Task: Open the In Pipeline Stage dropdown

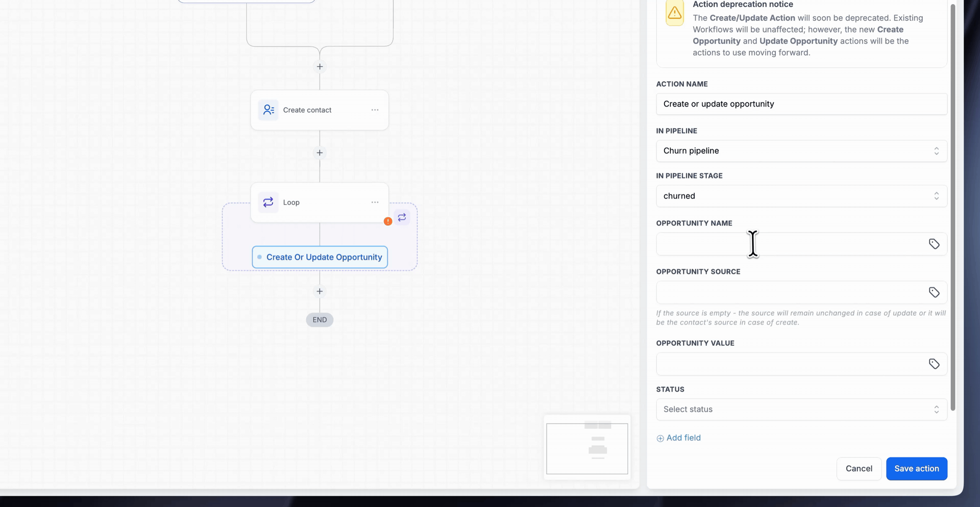Action: 801,196
